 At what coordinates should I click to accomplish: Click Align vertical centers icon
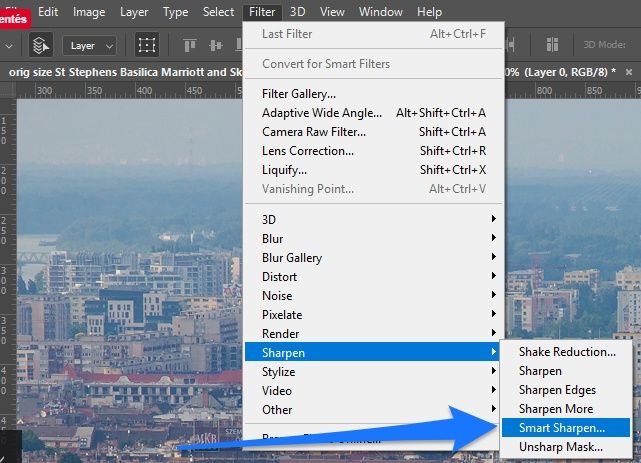215,45
